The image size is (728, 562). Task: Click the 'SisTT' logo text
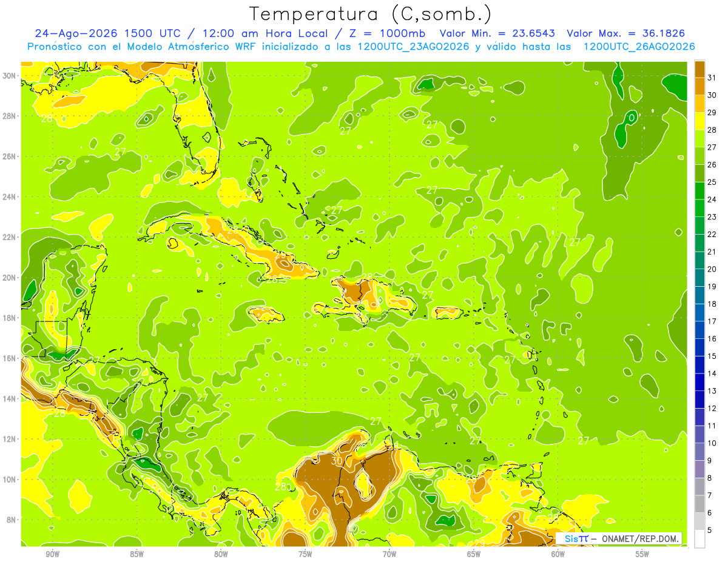point(576,538)
